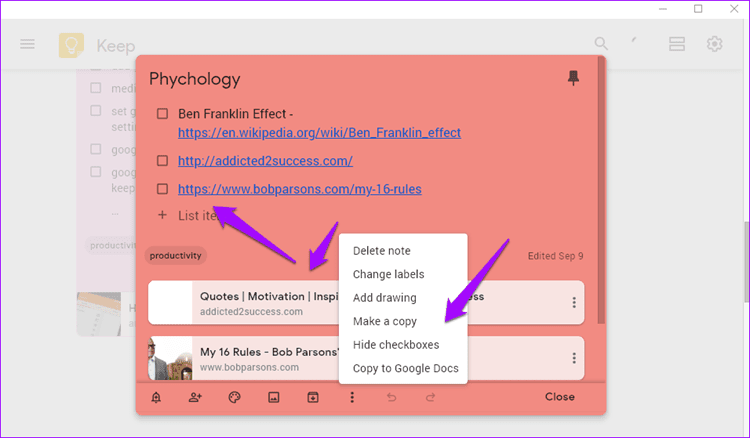Click the undo arrow

click(391, 397)
